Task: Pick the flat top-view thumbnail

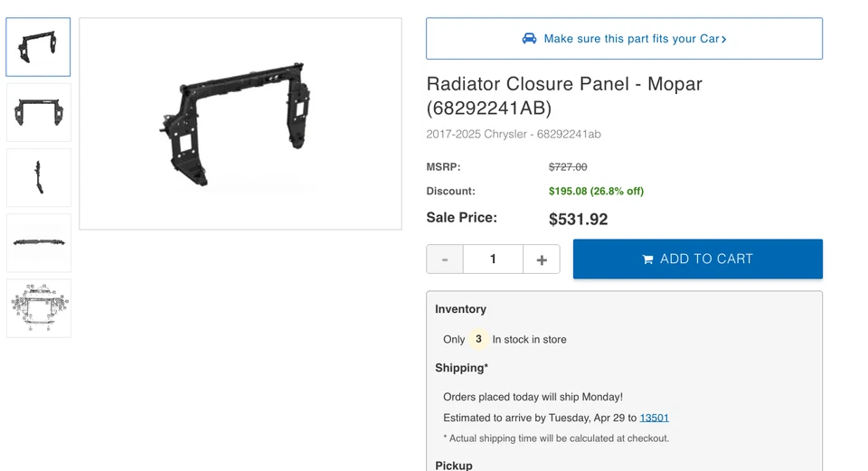Action: click(38, 243)
